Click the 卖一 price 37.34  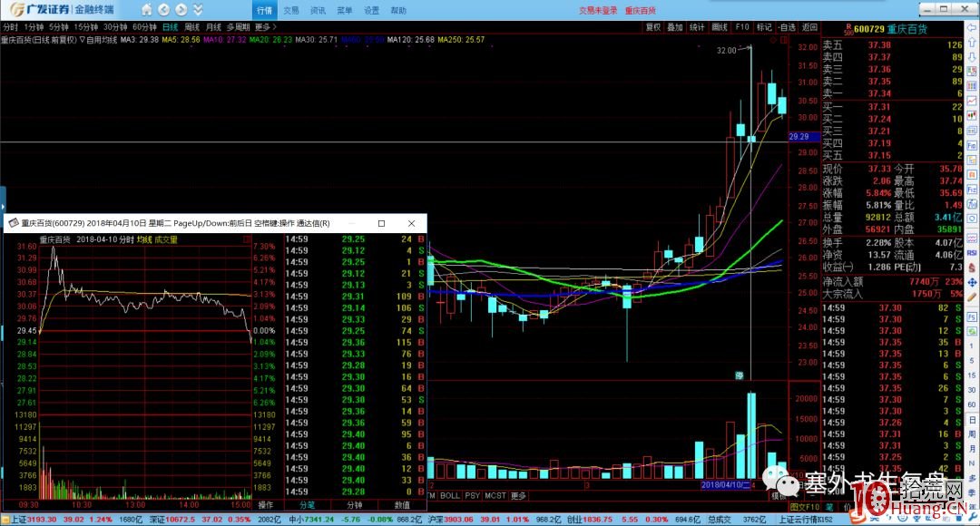tap(879, 93)
